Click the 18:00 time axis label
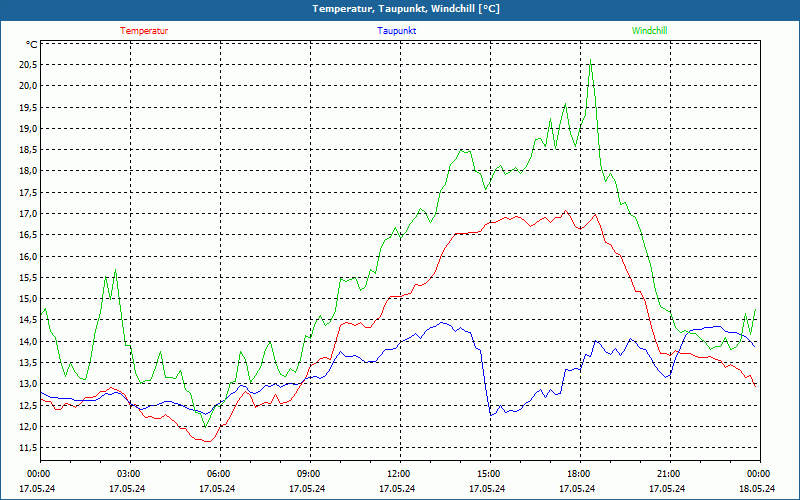Screen dimensions: 800x500 [x=577, y=474]
